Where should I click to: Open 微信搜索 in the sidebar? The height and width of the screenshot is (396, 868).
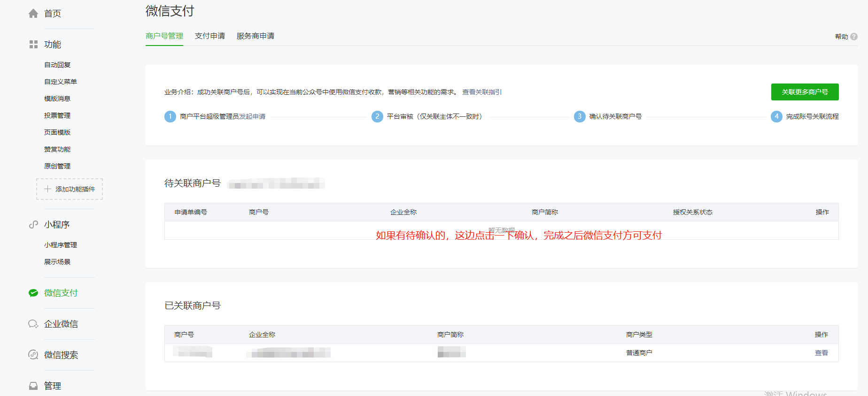pyautogui.click(x=61, y=355)
